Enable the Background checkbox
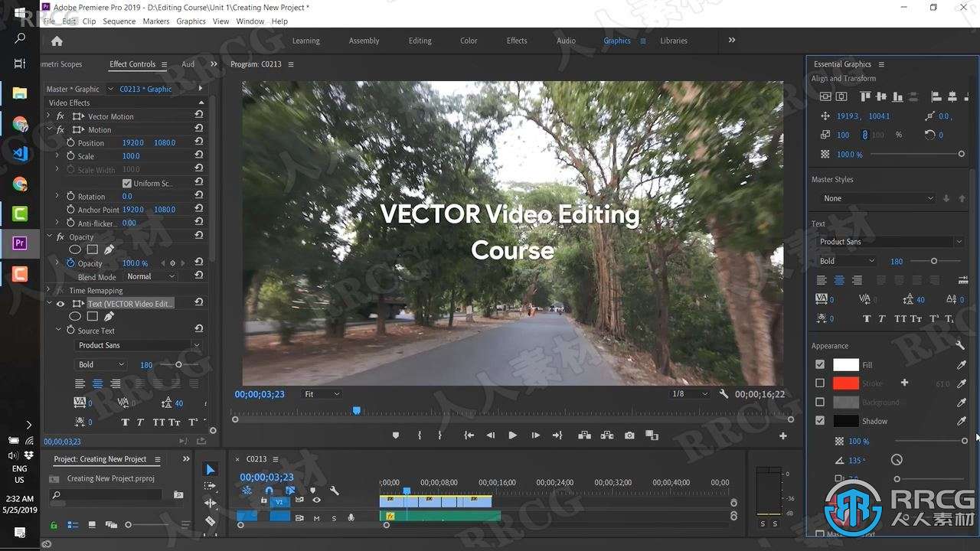 pos(820,403)
